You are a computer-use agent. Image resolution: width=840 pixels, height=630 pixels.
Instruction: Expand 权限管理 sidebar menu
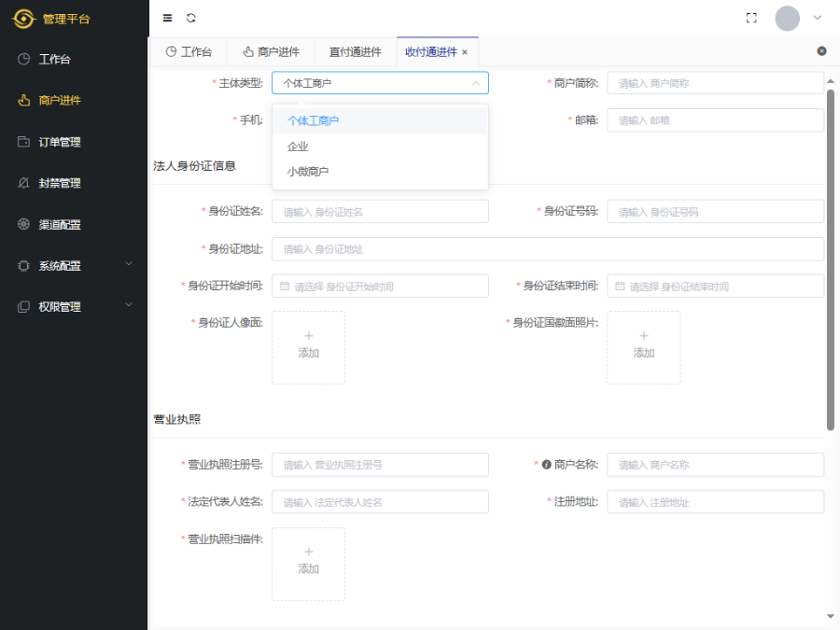coord(74,307)
